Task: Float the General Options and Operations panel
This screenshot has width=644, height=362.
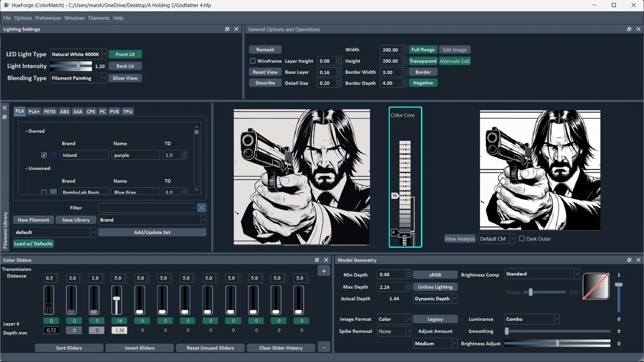Action: (629, 29)
